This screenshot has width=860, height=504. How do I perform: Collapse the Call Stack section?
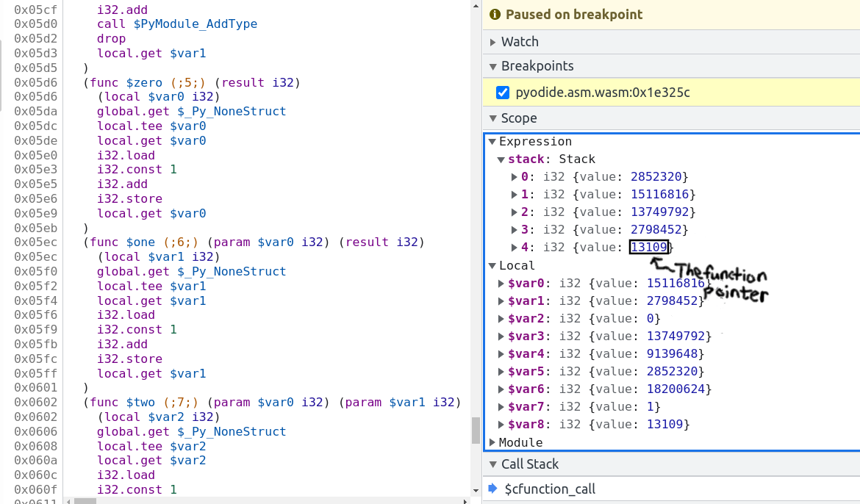493,464
